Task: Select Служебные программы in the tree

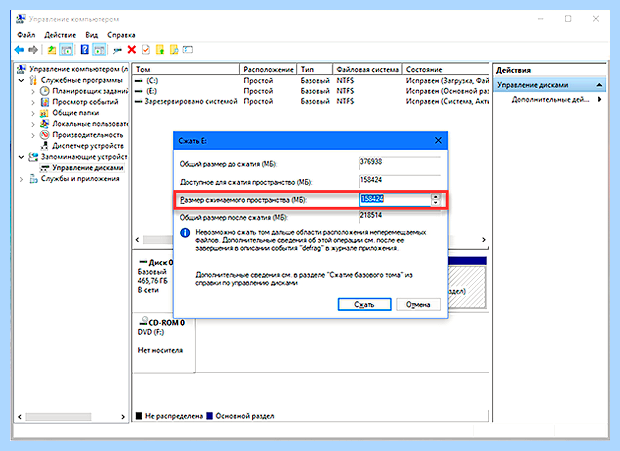Action: 81,80
